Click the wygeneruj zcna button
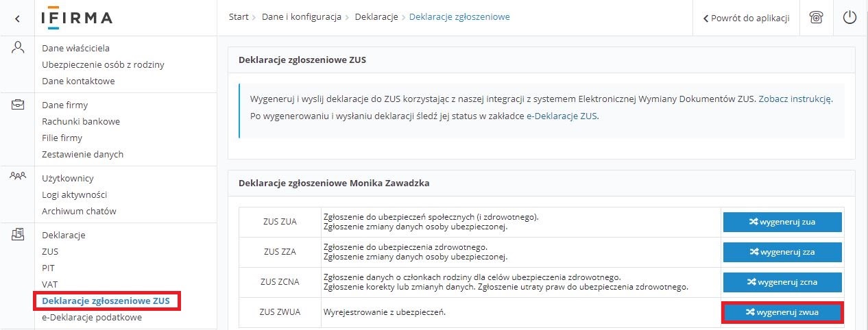The width and height of the screenshot is (868, 330). [782, 282]
